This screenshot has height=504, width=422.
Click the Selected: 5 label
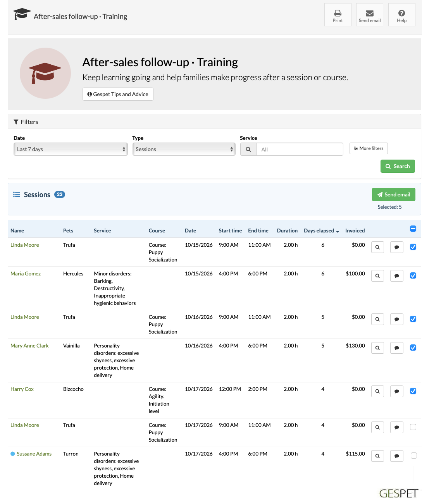tap(389, 207)
